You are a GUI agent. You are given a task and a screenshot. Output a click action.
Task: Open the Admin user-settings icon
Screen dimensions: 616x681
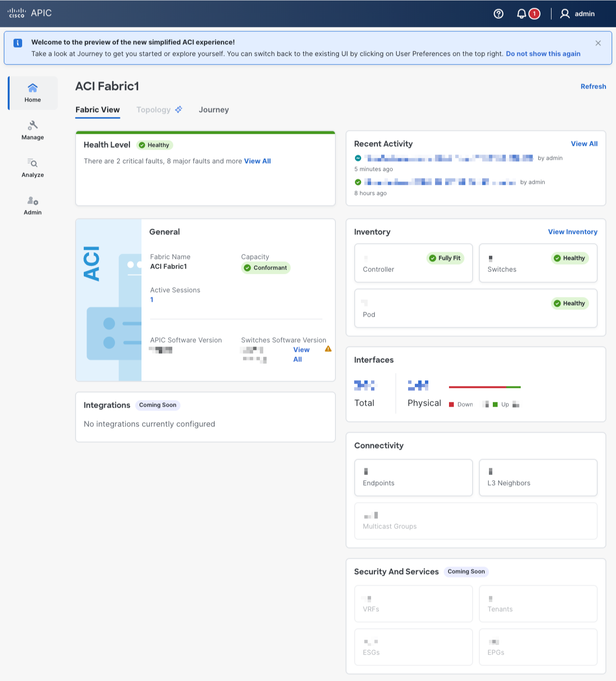33,201
